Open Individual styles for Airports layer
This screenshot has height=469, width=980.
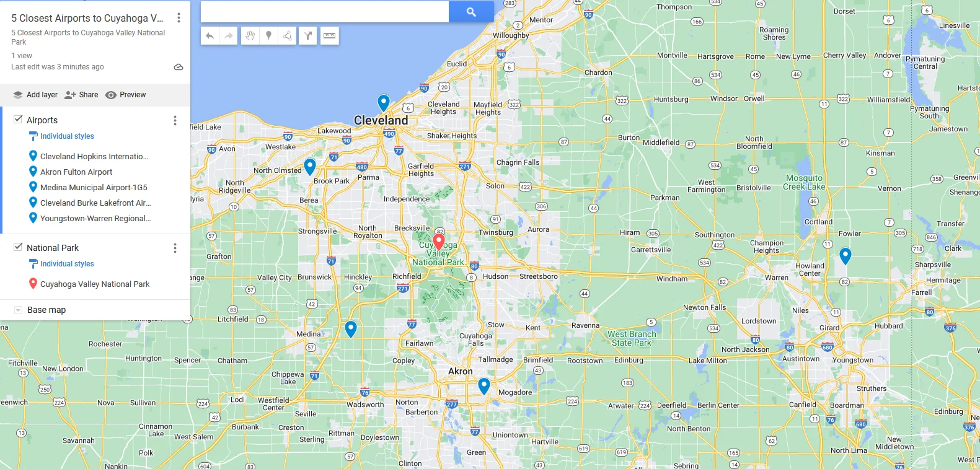click(x=62, y=136)
